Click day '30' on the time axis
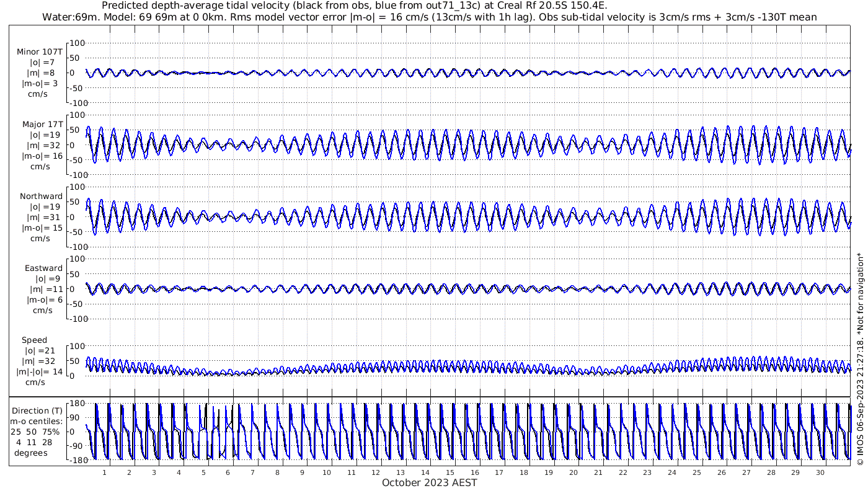This screenshot has width=868, height=496. 820,472
